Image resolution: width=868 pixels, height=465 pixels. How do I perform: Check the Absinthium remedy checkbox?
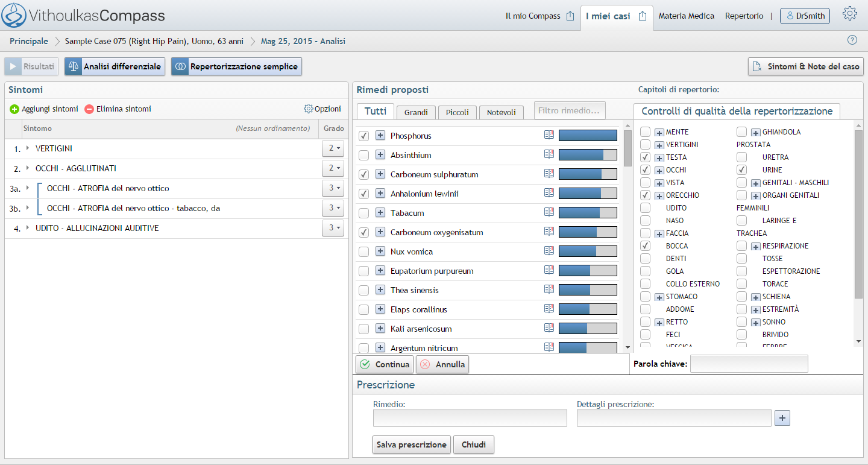(x=364, y=155)
